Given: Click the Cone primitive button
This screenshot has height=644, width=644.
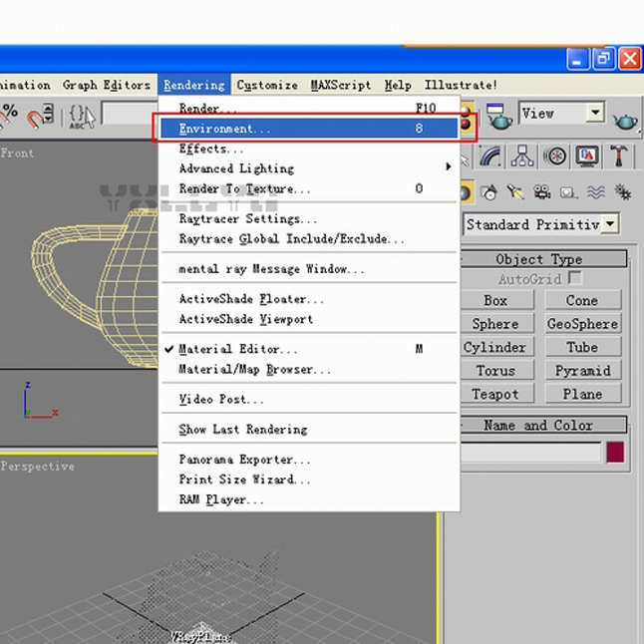Looking at the screenshot, I should point(583,300).
